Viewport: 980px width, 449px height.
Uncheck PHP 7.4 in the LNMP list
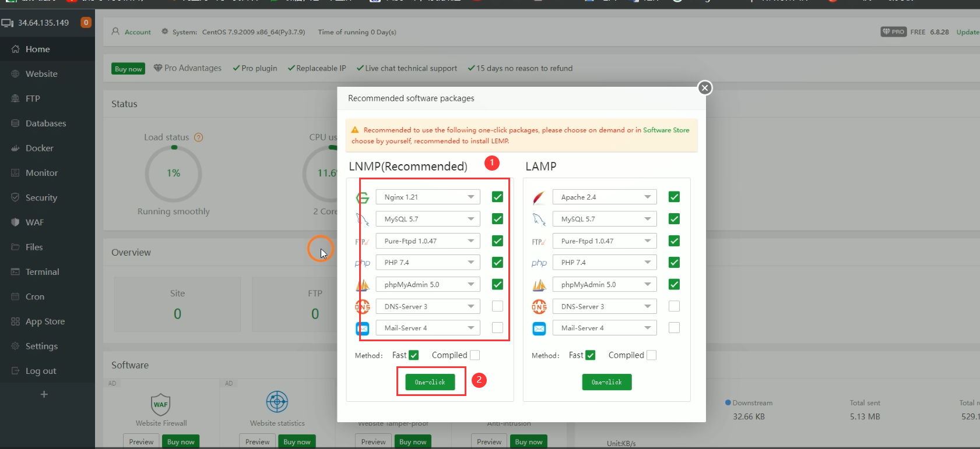pyautogui.click(x=497, y=263)
